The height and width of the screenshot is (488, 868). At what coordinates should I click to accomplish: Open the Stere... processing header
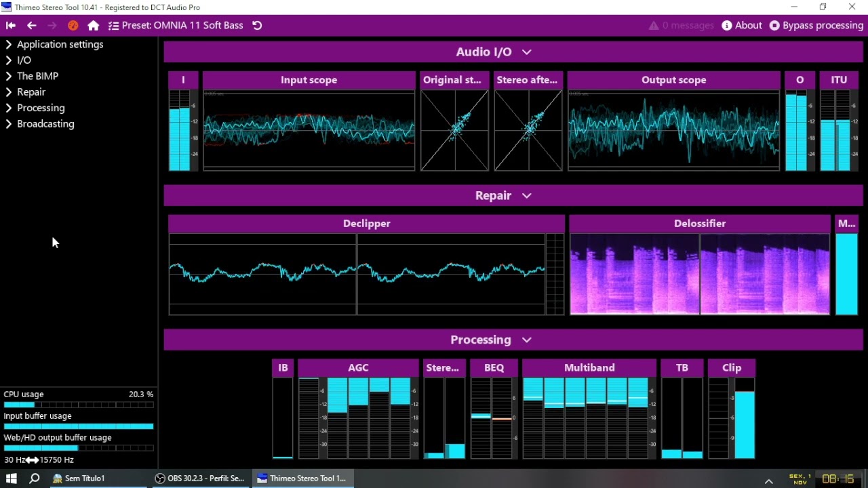tap(443, 368)
